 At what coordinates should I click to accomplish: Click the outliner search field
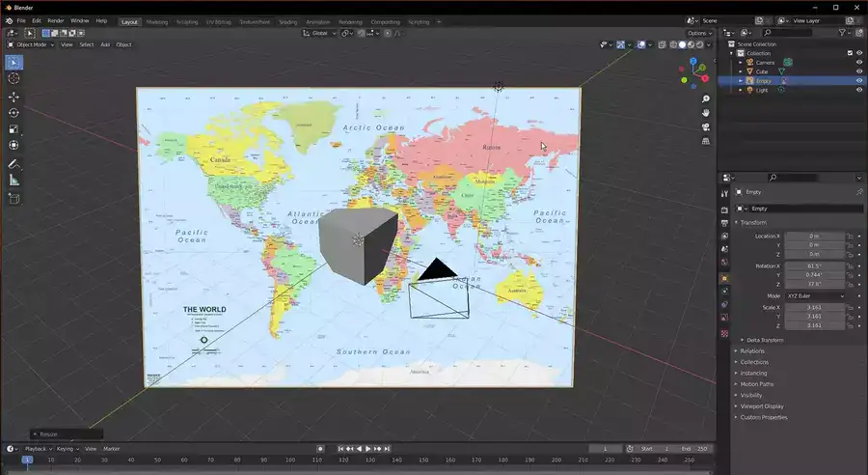click(787, 33)
